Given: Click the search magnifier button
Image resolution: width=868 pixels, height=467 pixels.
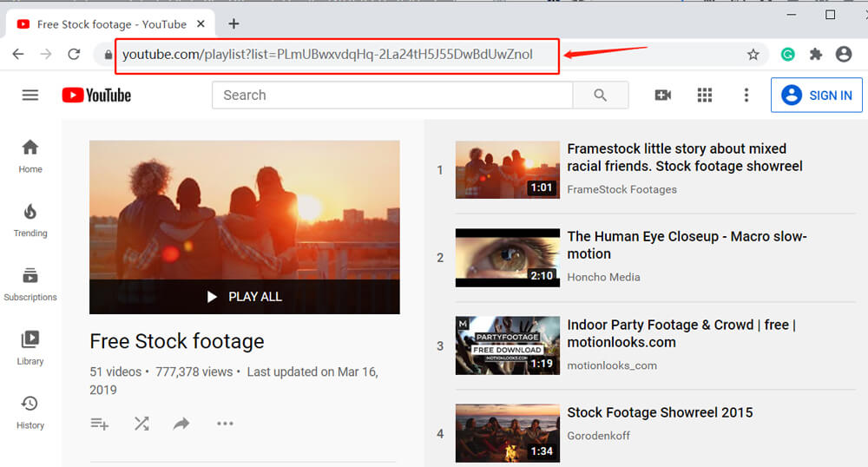Looking at the screenshot, I should (601, 95).
